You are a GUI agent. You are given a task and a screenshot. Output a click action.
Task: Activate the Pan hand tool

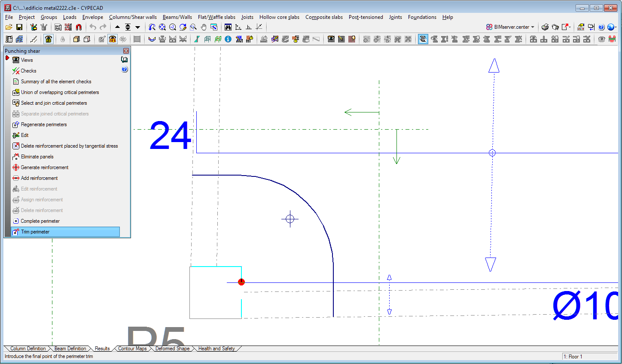pyautogui.click(x=204, y=27)
